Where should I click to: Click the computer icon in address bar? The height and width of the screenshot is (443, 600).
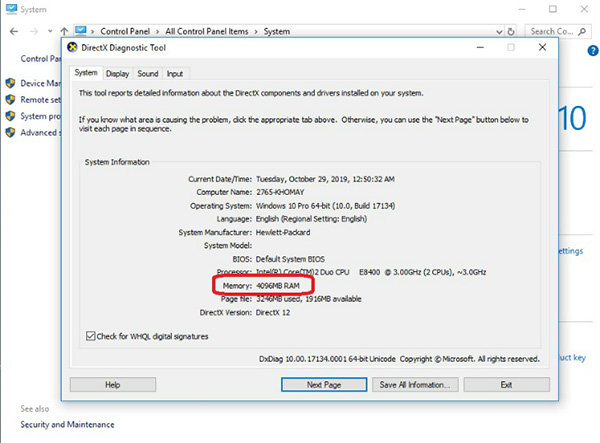coord(83,31)
